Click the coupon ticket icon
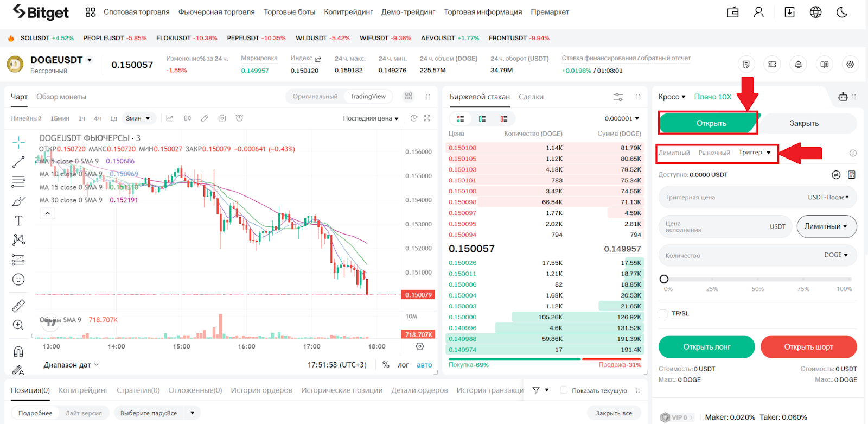868x424 pixels. [x=772, y=64]
